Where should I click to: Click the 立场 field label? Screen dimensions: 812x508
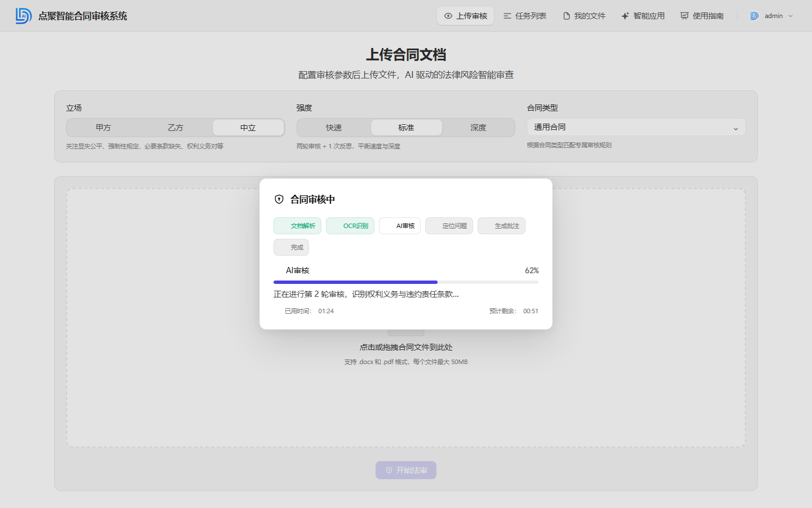pos(74,108)
